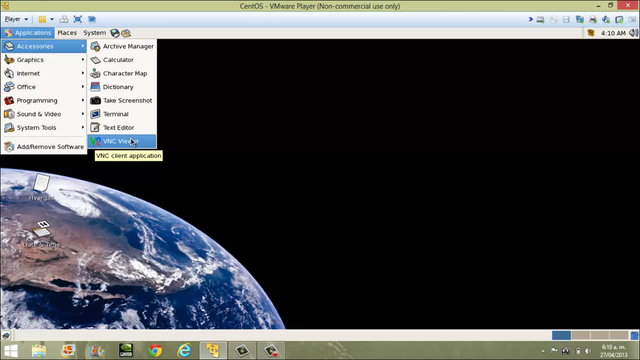
Task: Select Take Screenshot
Action: tap(122, 100)
